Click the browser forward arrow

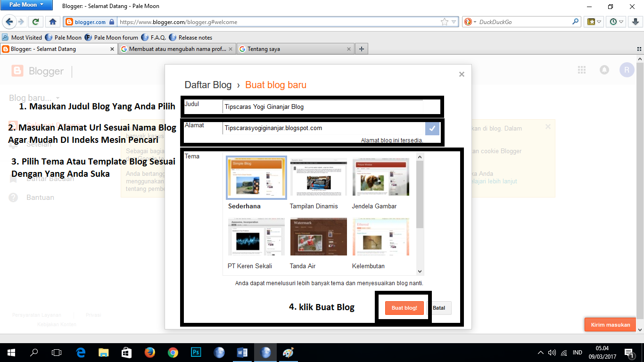click(21, 22)
